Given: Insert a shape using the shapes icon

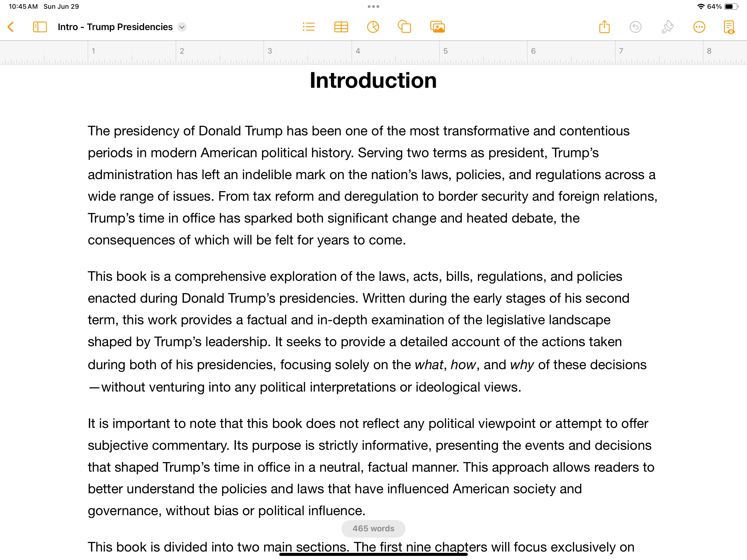Looking at the screenshot, I should tap(405, 27).
